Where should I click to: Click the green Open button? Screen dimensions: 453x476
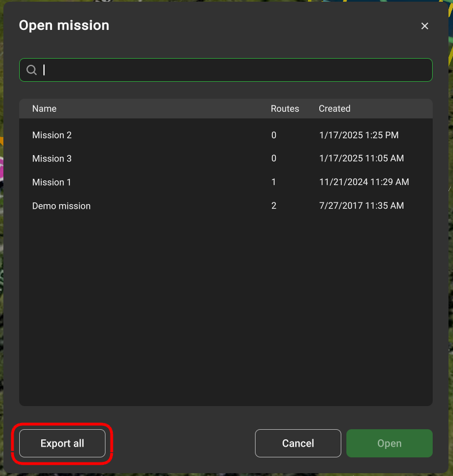tap(389, 443)
